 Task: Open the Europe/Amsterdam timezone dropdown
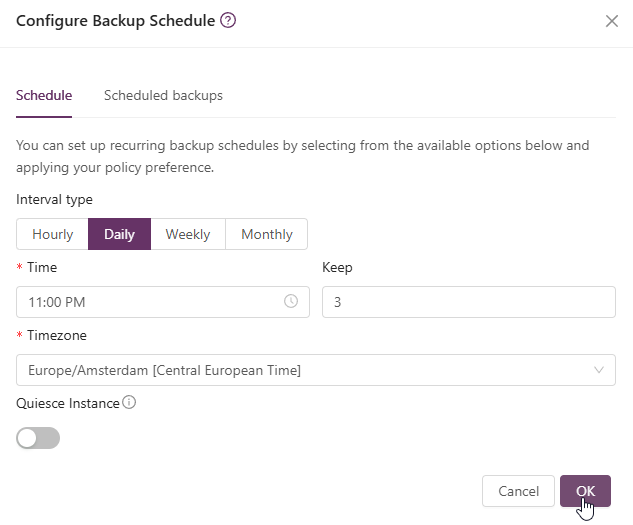tap(300, 370)
